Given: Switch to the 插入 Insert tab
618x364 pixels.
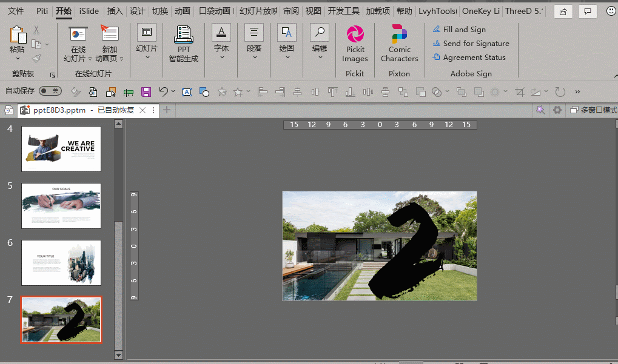Looking at the screenshot, I should click(115, 11).
